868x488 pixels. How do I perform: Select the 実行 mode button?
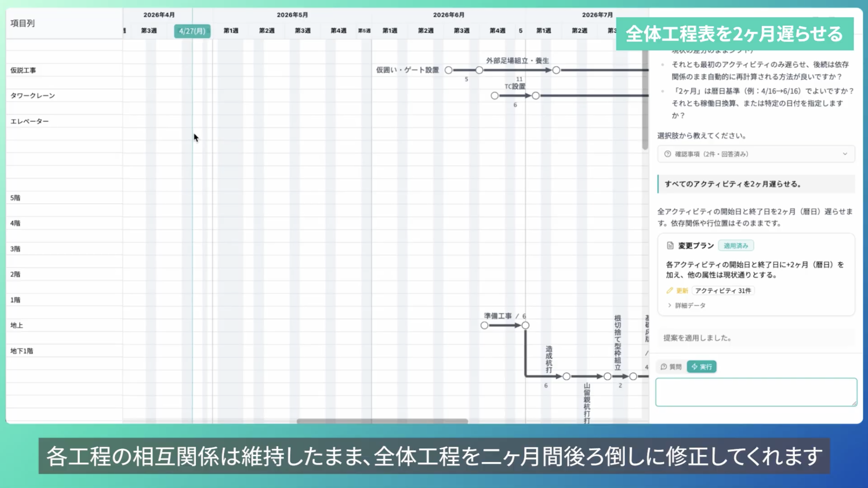pos(701,366)
